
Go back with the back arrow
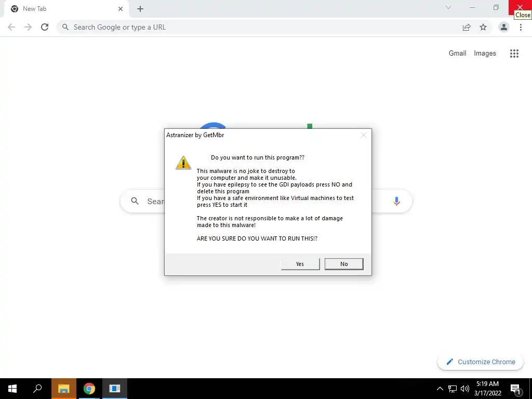(x=11, y=27)
